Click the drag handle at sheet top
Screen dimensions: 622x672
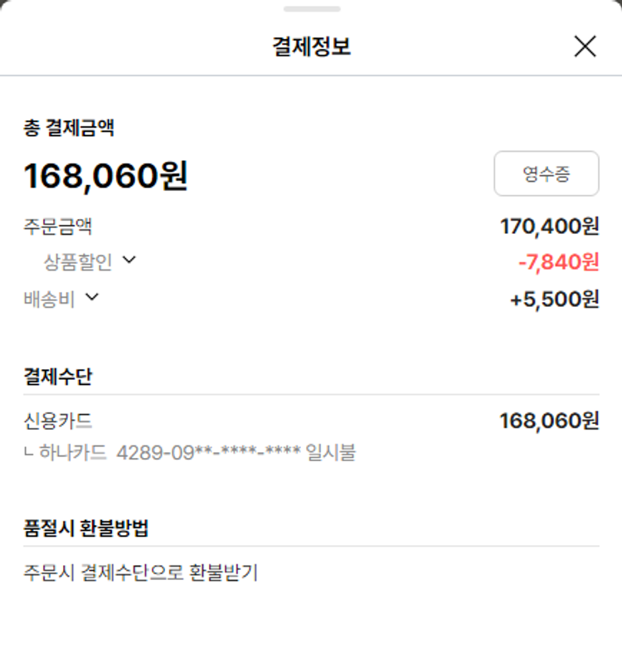311,9
